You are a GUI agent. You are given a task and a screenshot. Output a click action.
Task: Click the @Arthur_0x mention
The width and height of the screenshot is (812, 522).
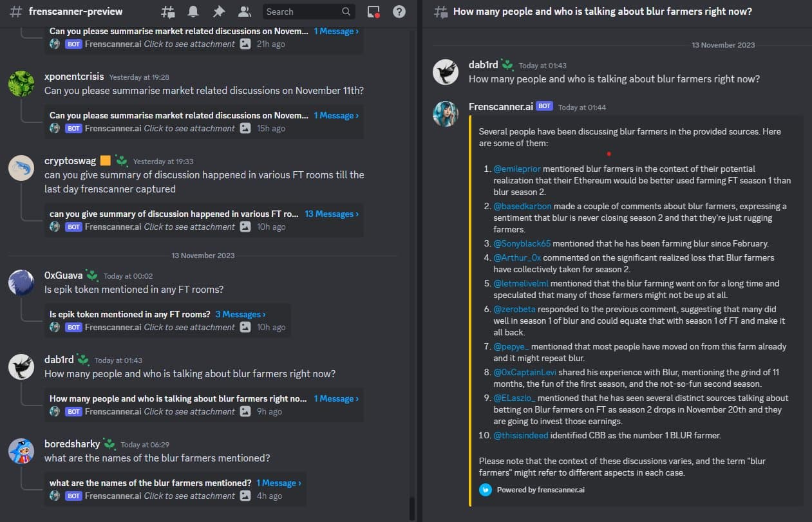[517, 257]
